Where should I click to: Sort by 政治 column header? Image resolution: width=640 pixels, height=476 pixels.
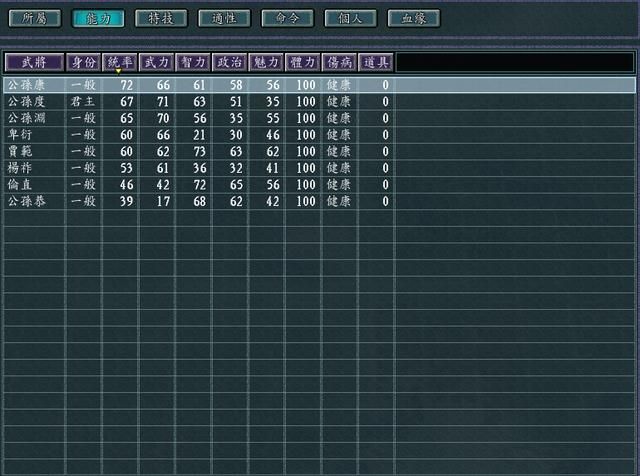230,62
